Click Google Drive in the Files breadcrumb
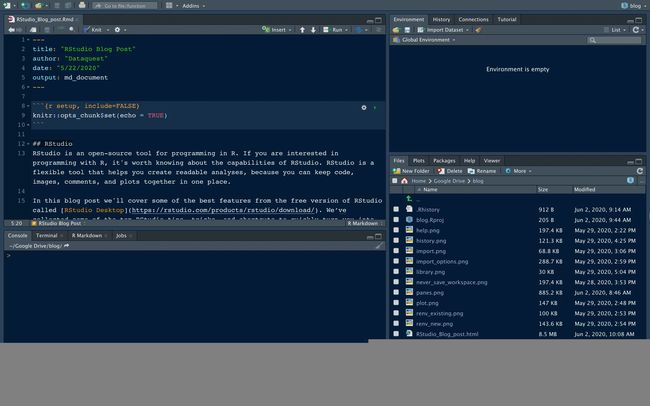650x406 pixels. [449, 181]
